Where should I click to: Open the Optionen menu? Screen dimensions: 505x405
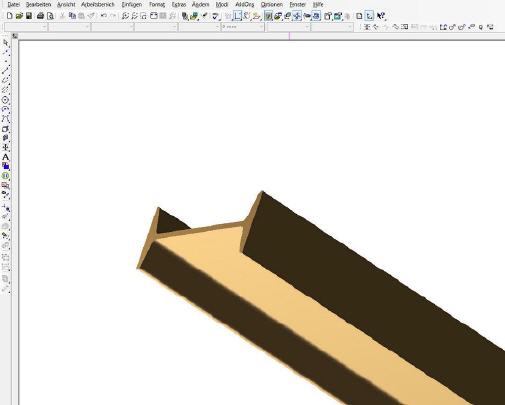click(x=271, y=5)
